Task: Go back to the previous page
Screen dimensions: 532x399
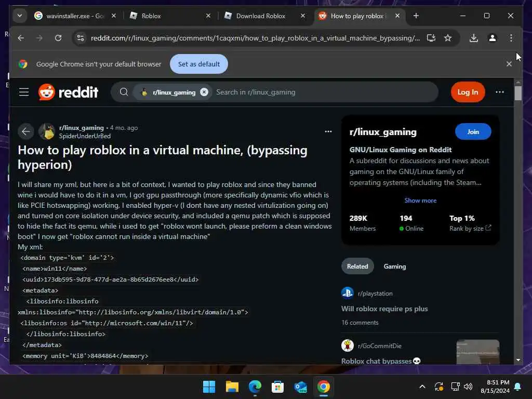Action: coord(21,38)
